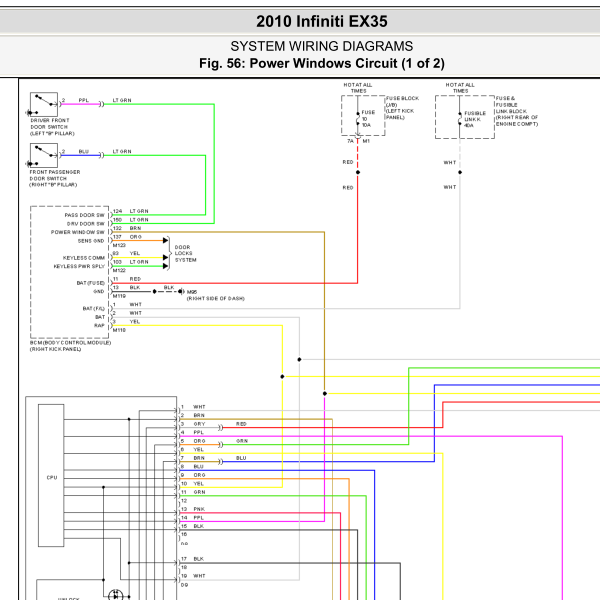Screen dimensions: 600x600
Task: Click the '7A' connector pin label
Action: click(350, 141)
